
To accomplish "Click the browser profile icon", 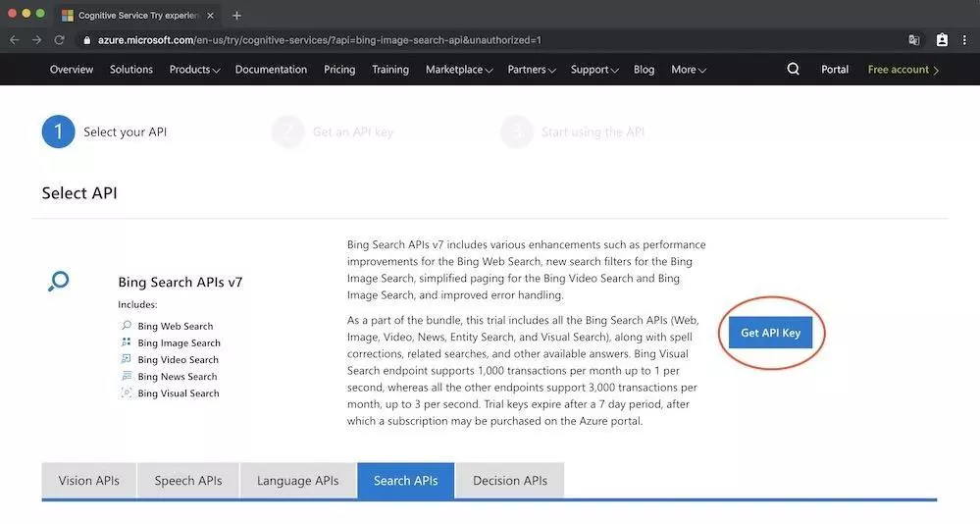I will 942,40.
